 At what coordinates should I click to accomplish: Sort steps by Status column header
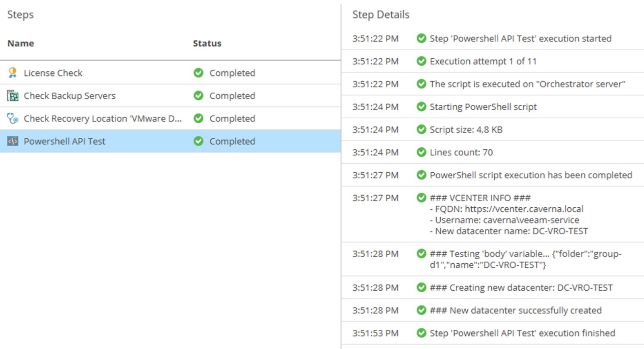pyautogui.click(x=207, y=43)
